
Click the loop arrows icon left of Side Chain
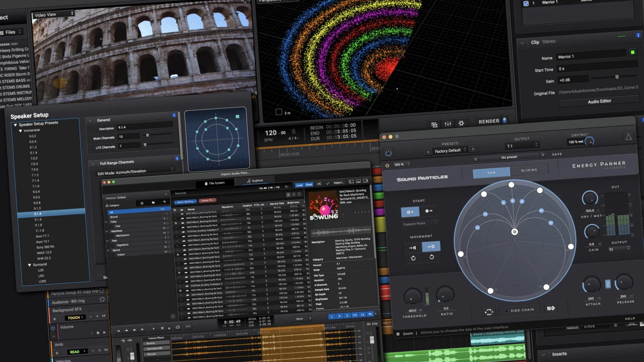click(489, 312)
